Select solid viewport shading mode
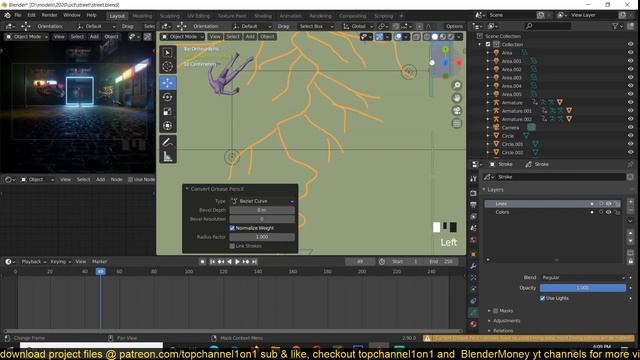The width and height of the screenshot is (640, 360). 435,37
